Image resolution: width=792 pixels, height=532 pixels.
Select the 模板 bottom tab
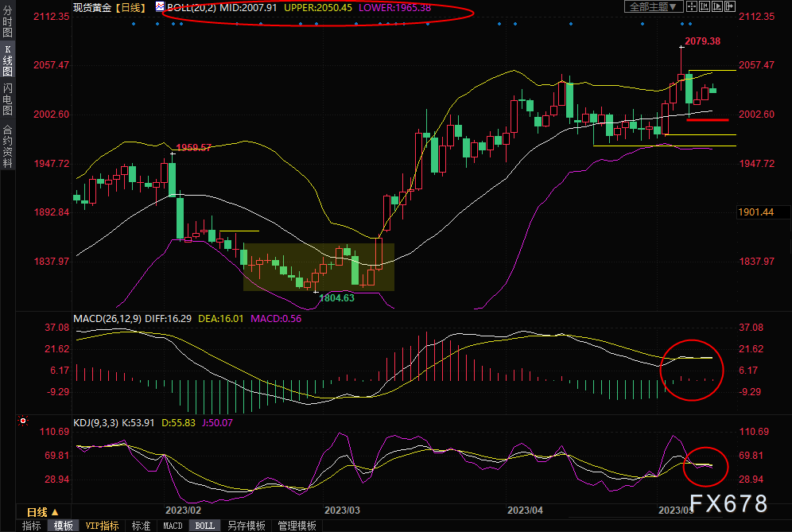[64, 526]
